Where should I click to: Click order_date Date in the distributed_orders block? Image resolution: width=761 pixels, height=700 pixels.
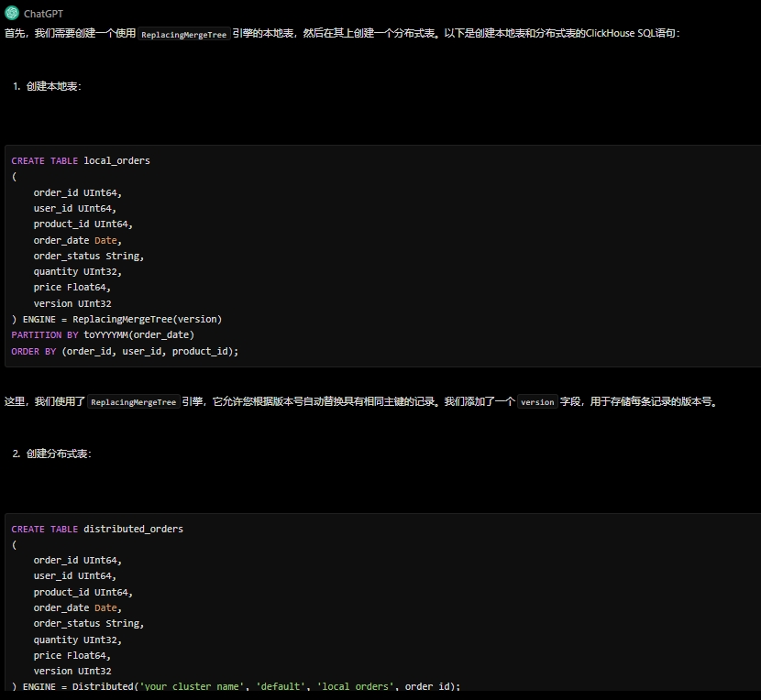click(78, 607)
